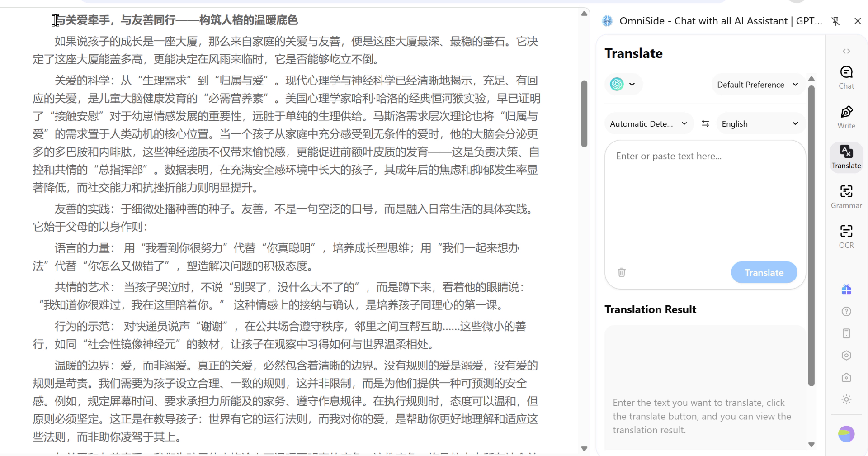The width and height of the screenshot is (868, 456).
Task: Click the text input area to enter text
Action: point(704,199)
